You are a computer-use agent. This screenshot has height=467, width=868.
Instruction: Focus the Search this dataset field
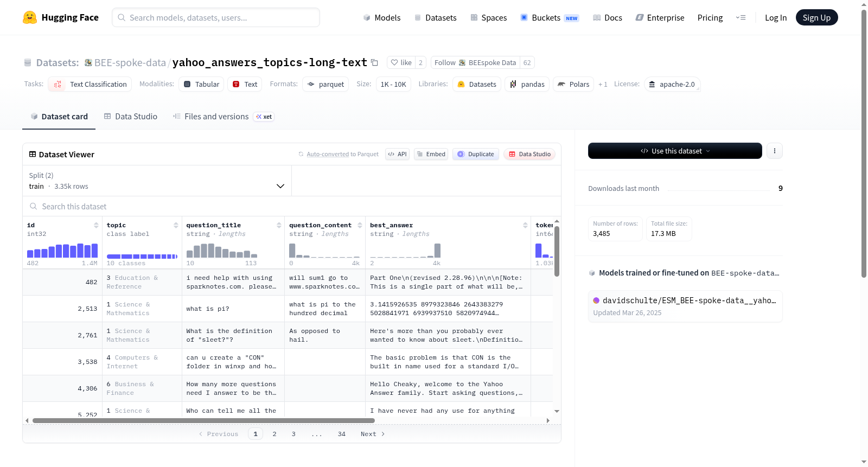tap(292, 206)
